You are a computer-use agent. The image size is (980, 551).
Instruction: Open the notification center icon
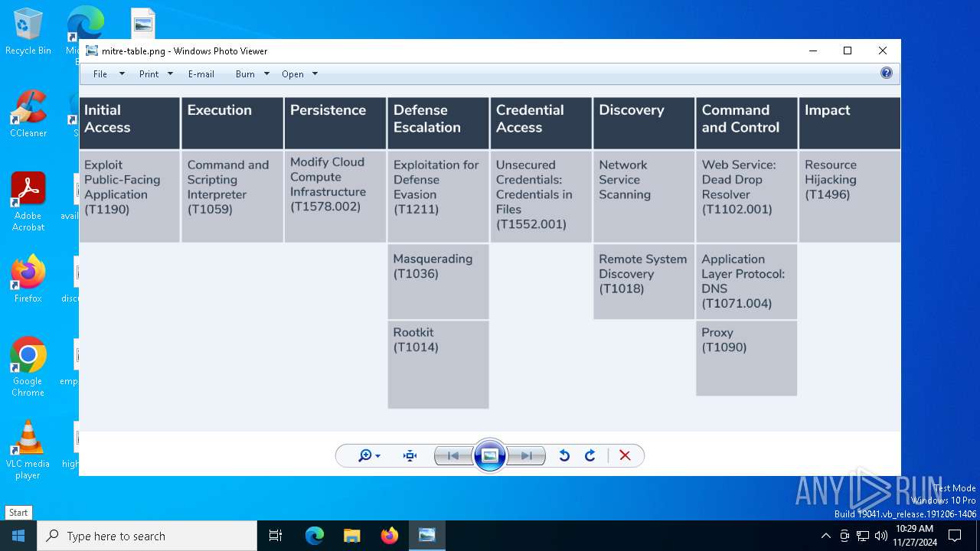pos(955,536)
